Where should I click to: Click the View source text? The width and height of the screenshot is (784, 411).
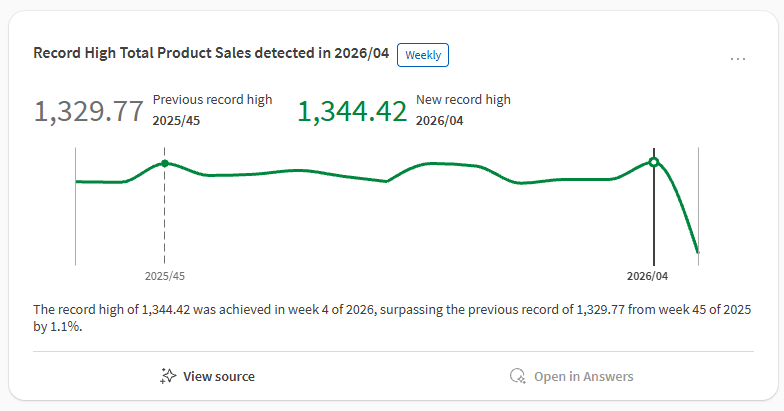(x=218, y=376)
